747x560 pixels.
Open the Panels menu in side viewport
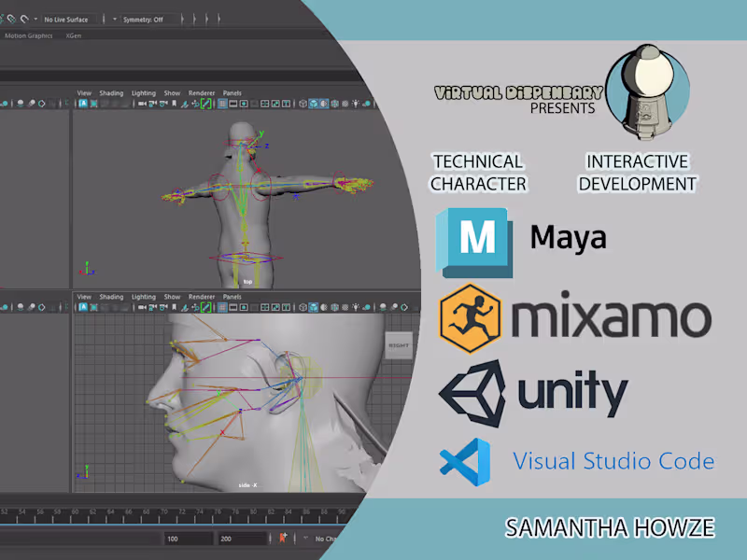pos(232,297)
